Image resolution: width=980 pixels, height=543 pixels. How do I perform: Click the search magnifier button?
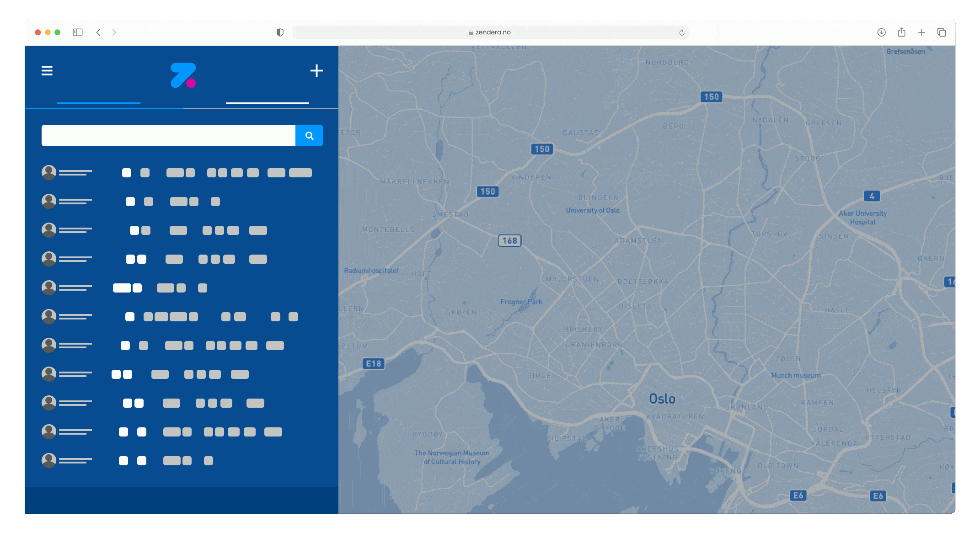click(x=309, y=136)
